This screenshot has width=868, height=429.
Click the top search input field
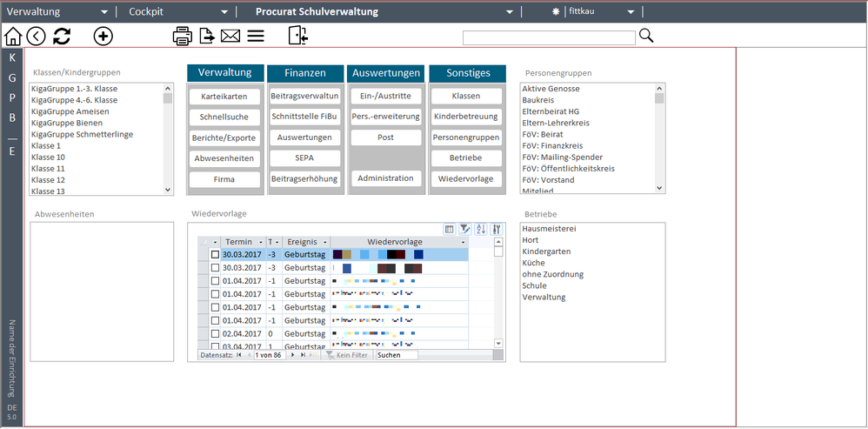click(x=549, y=37)
